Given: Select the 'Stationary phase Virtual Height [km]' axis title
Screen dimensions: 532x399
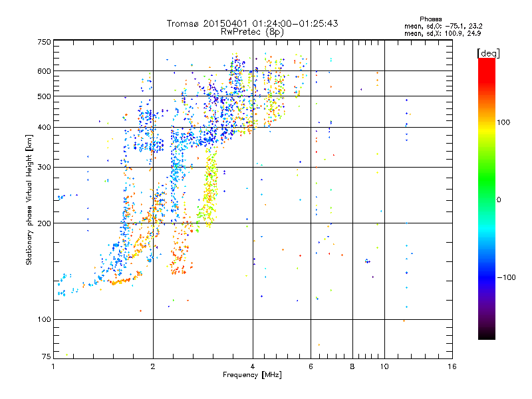Looking at the screenshot, I should coord(29,199).
